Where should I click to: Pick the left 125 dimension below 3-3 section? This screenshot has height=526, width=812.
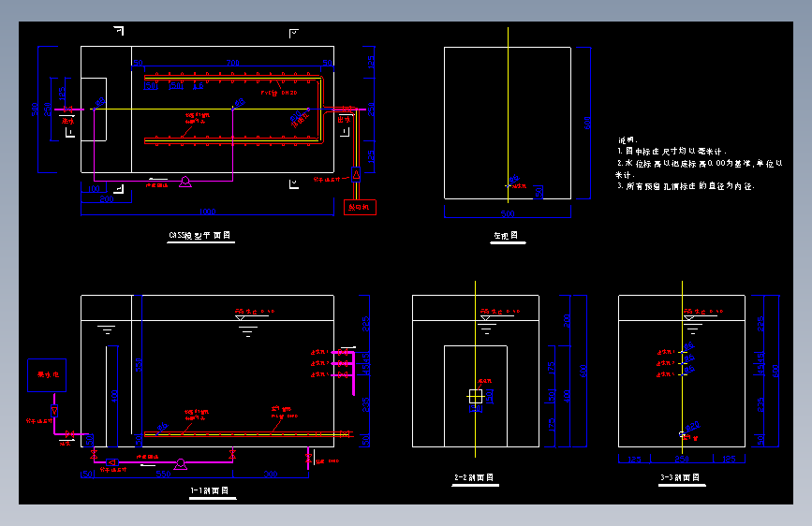point(634,459)
